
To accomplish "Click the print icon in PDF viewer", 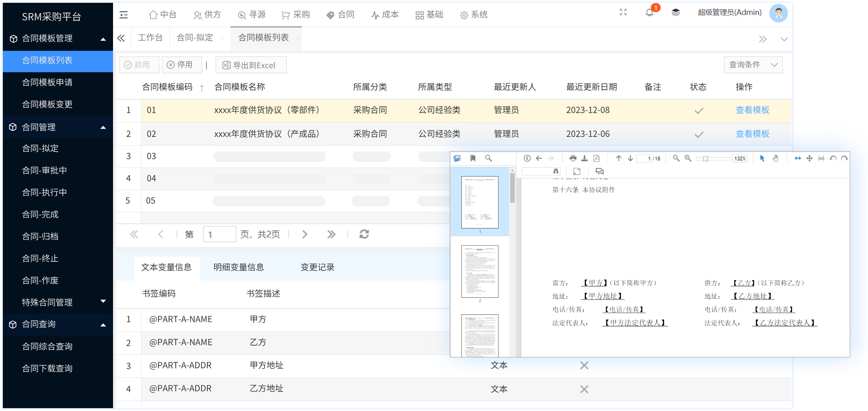I will click(x=573, y=158).
